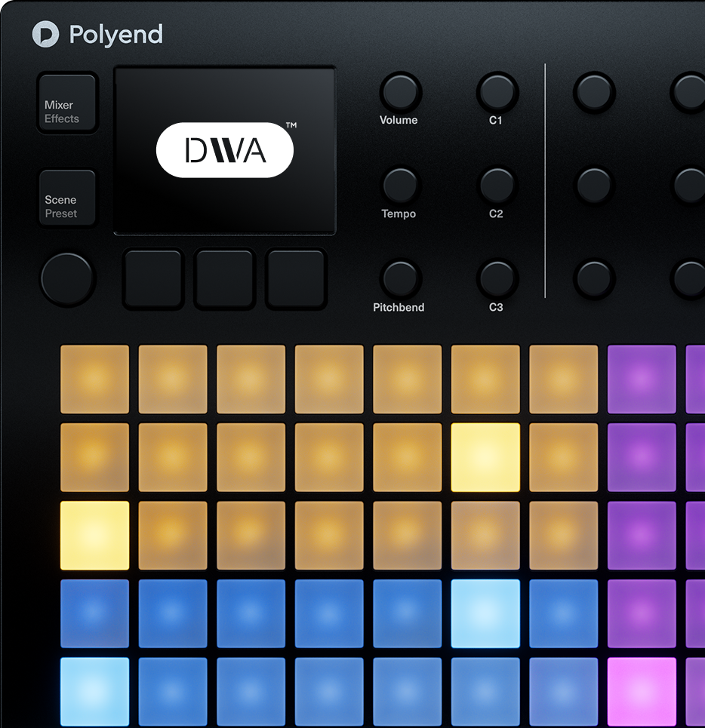Click the C1 knob
705x728 pixels.
tap(496, 92)
